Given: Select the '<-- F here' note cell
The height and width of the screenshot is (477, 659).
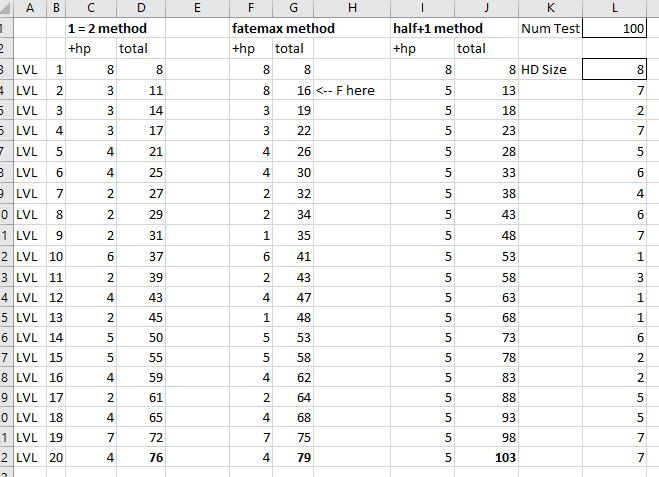Looking at the screenshot, I should point(352,90).
